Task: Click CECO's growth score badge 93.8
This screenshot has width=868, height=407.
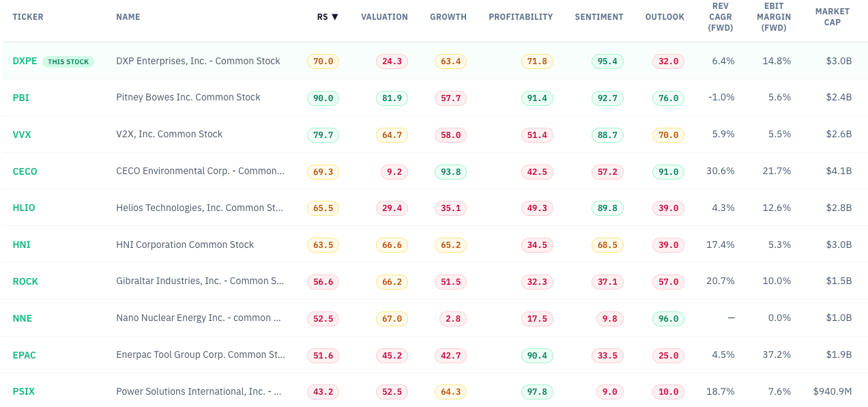Action: pyautogui.click(x=450, y=172)
